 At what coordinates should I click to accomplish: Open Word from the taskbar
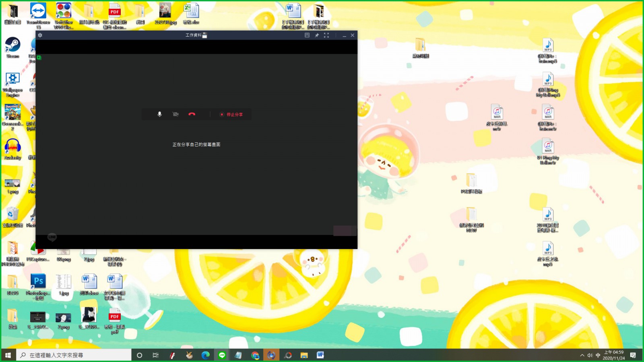coord(320,355)
